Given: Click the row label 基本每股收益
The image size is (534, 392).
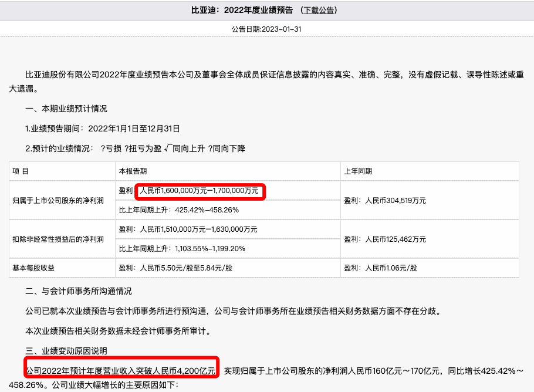Looking at the screenshot, I should pos(33,268).
